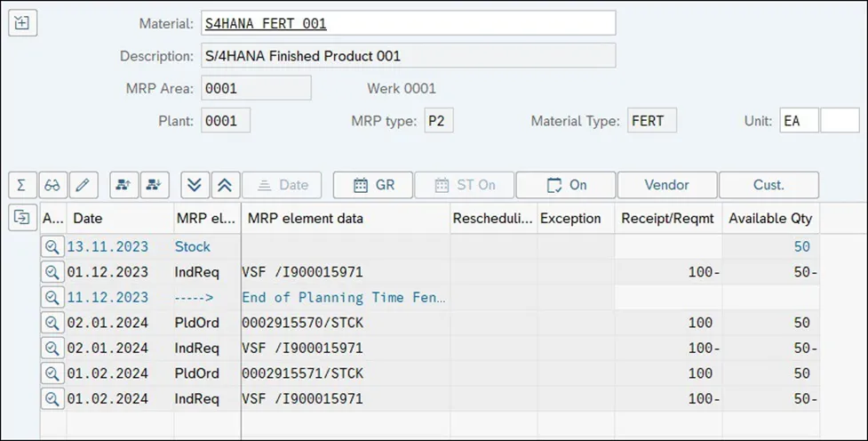Click the Sigma summation icon in toolbar
Viewport: 868px width, 441px height.
click(x=21, y=185)
